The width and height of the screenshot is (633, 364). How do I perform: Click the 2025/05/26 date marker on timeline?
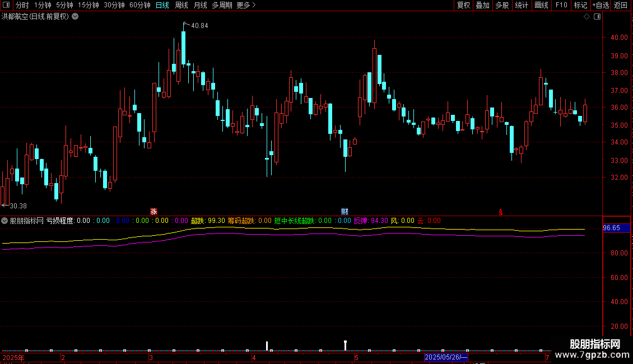pos(446,357)
